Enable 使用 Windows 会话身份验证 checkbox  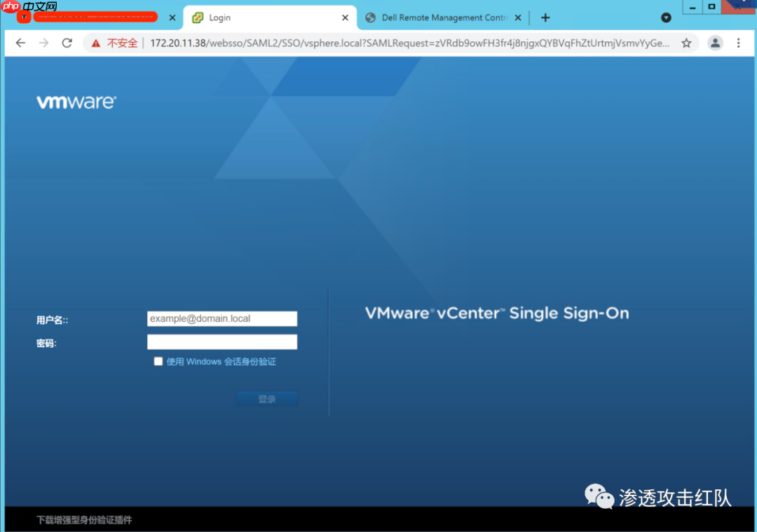[x=158, y=361]
